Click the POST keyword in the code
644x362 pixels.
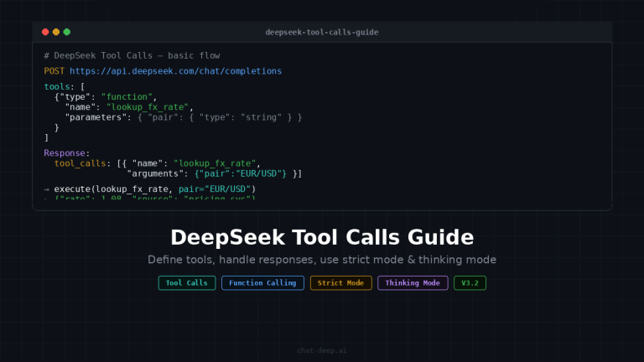pyautogui.click(x=55, y=71)
